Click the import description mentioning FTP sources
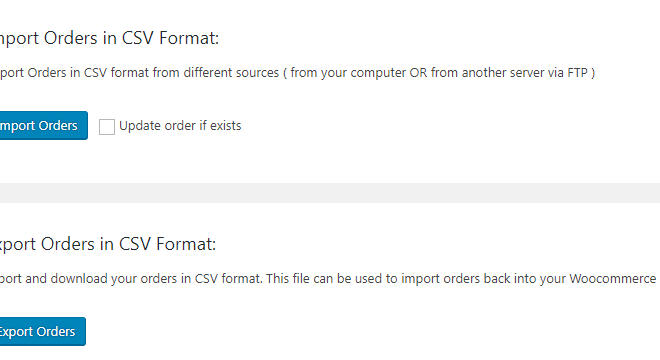The image size is (660, 360). [x=297, y=73]
